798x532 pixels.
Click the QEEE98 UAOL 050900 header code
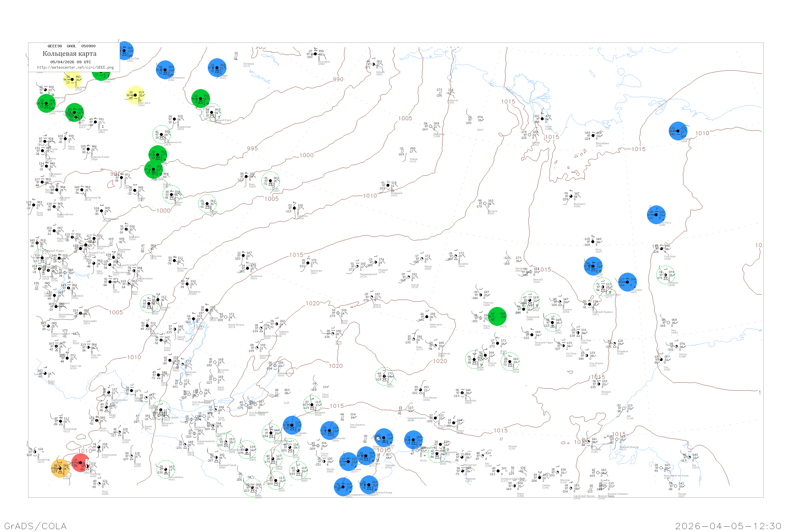pyautogui.click(x=72, y=46)
